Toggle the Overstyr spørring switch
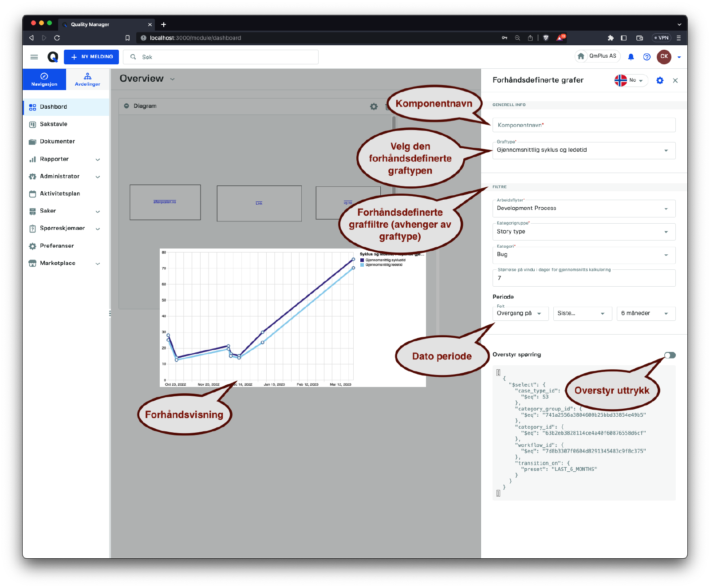The height and width of the screenshot is (588, 710). click(x=670, y=355)
